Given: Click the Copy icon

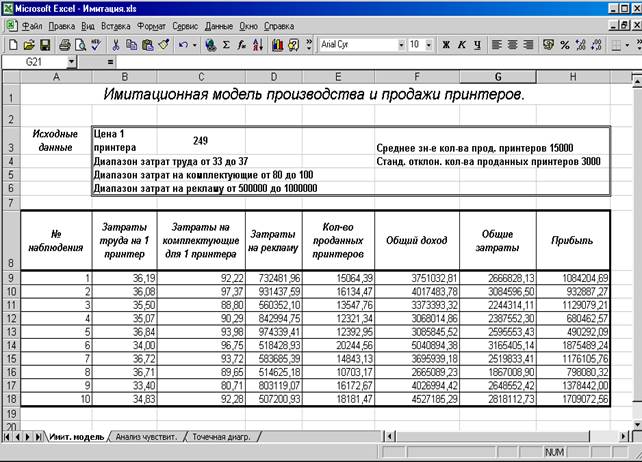Looking at the screenshot, I should pos(131,45).
